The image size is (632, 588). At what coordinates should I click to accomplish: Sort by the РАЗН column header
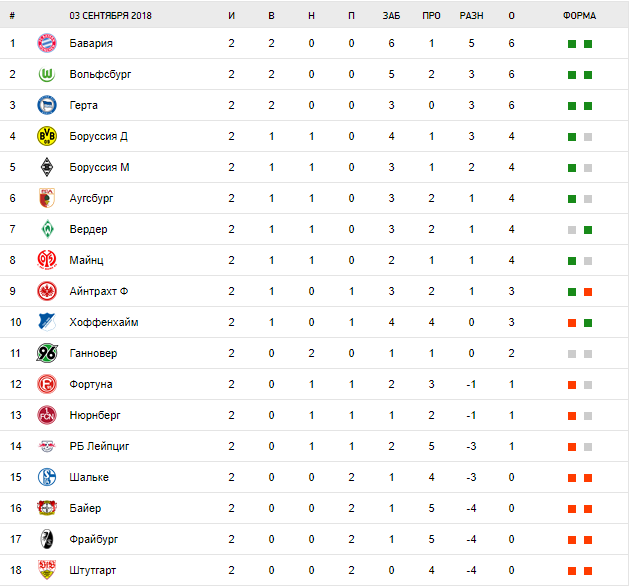(471, 15)
